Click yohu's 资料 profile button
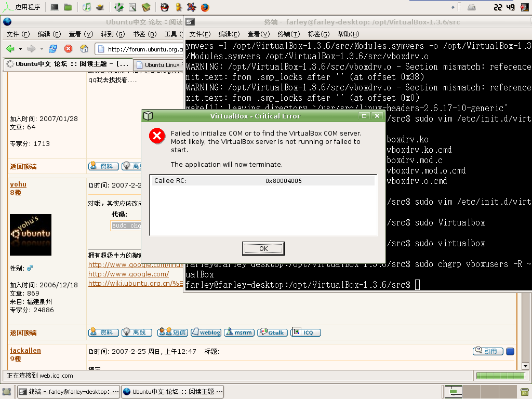 103,332
